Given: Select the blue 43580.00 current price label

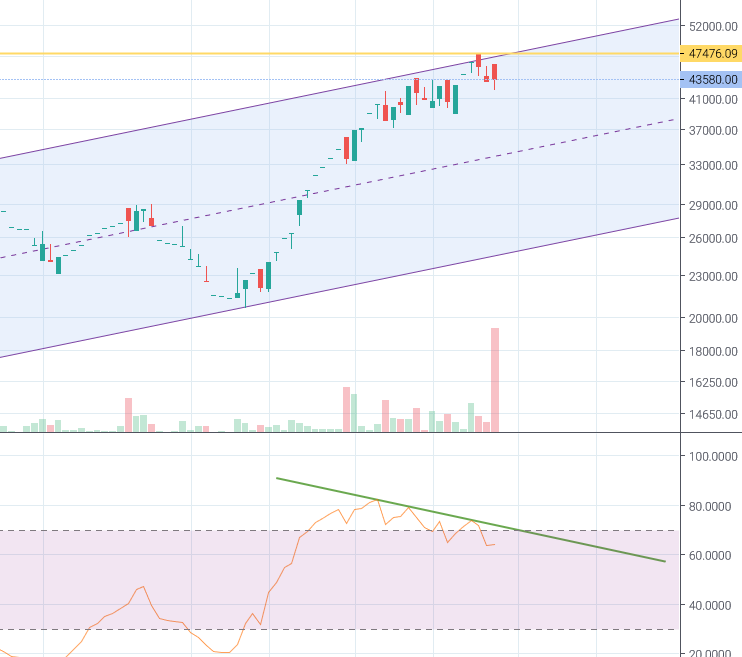Looking at the screenshot, I should point(711,80).
